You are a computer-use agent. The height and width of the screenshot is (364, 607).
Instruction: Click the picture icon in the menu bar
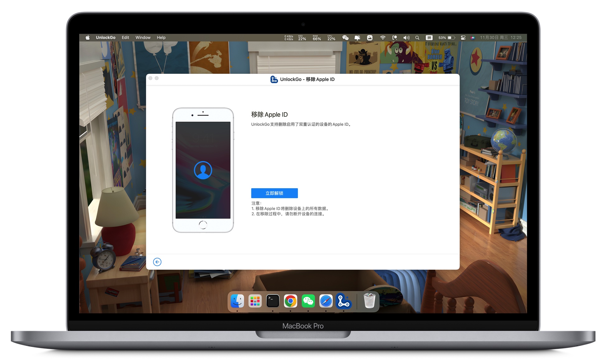coord(369,38)
